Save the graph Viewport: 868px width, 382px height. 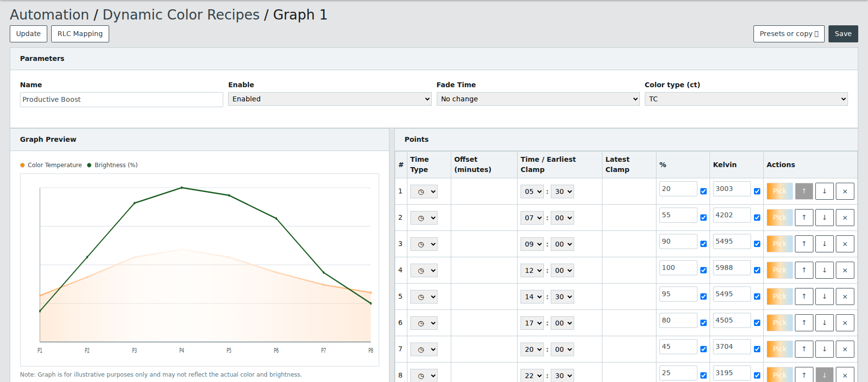pos(843,34)
